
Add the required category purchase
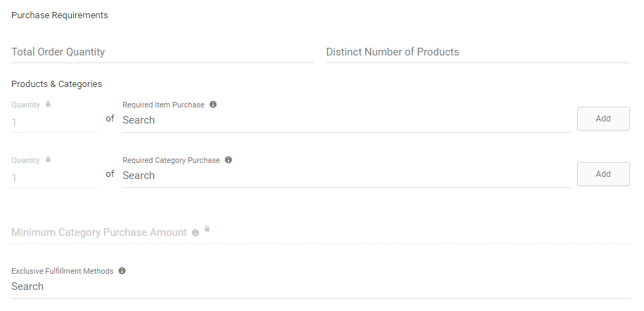click(x=603, y=174)
